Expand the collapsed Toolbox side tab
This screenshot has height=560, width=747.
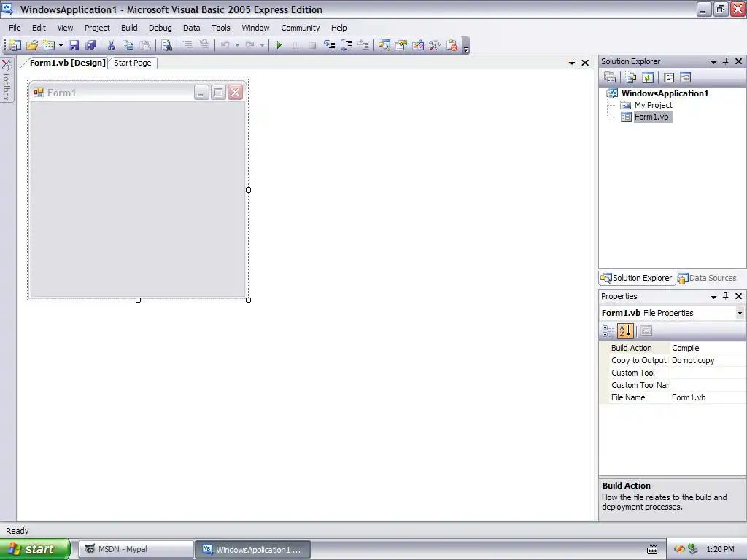7,79
